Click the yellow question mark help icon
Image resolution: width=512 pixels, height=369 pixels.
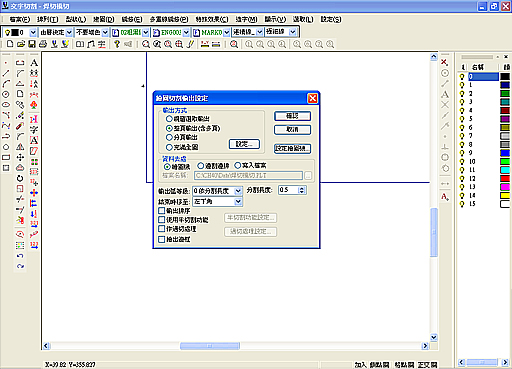(117, 44)
